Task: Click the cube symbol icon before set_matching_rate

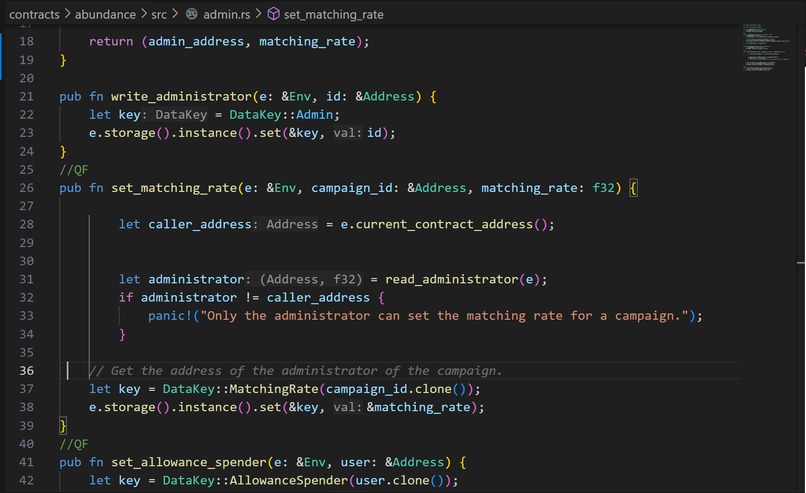Action: [x=273, y=14]
